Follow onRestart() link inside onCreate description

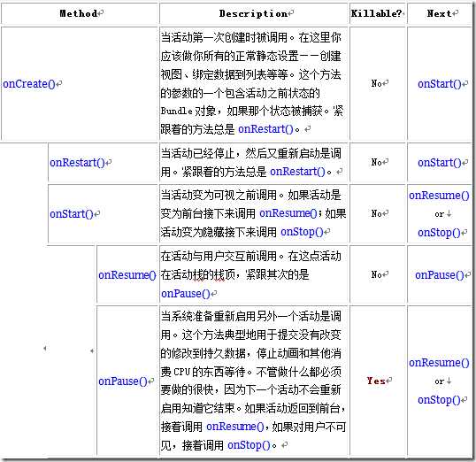(x=266, y=129)
